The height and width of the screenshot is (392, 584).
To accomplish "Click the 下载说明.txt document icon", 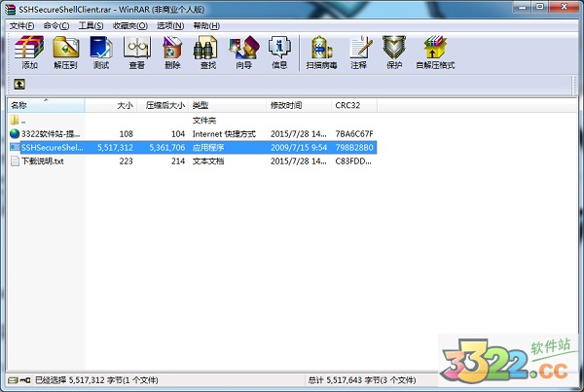I will [15, 160].
